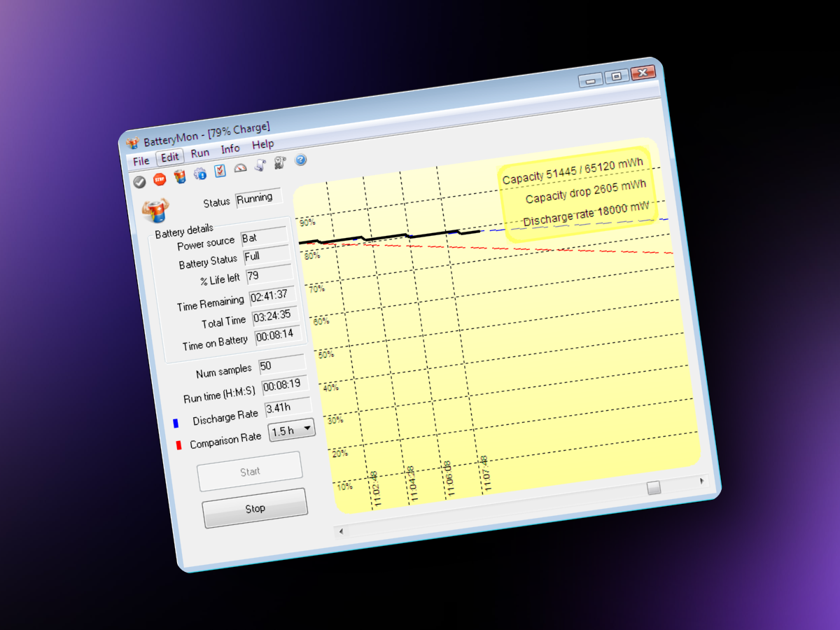Image resolution: width=840 pixels, height=630 pixels.
Task: Click the Total Time value 03:24:35
Action: coord(276,316)
